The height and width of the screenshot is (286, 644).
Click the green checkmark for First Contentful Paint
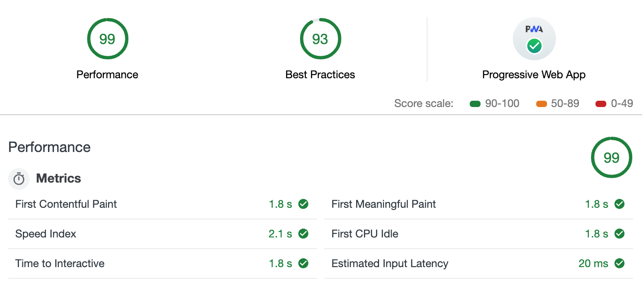(304, 204)
